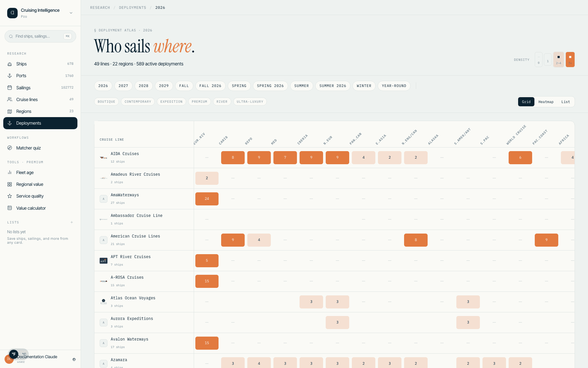This screenshot has height=368, width=588.
Task: Click the Regional value grid icon
Action: [x=10, y=184]
